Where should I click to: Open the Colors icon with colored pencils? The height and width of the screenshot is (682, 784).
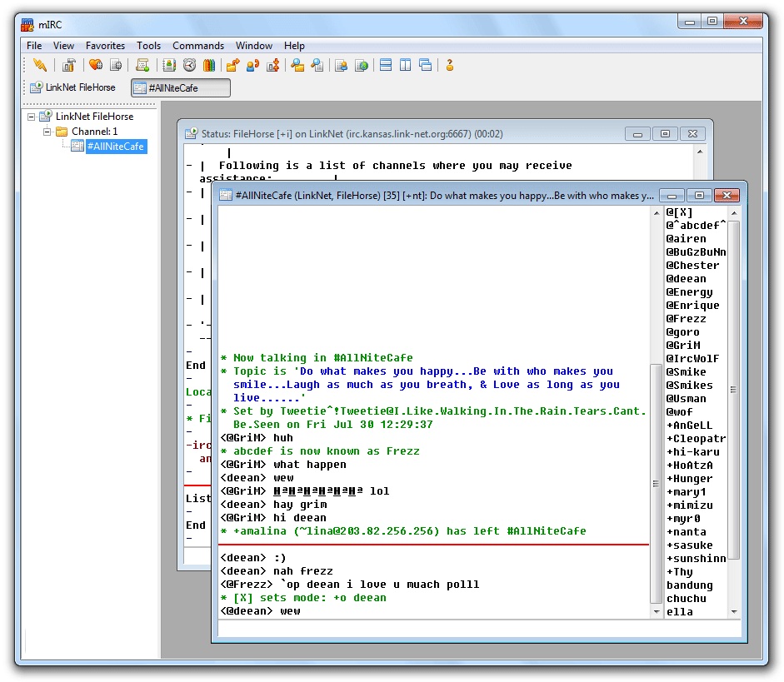(209, 66)
